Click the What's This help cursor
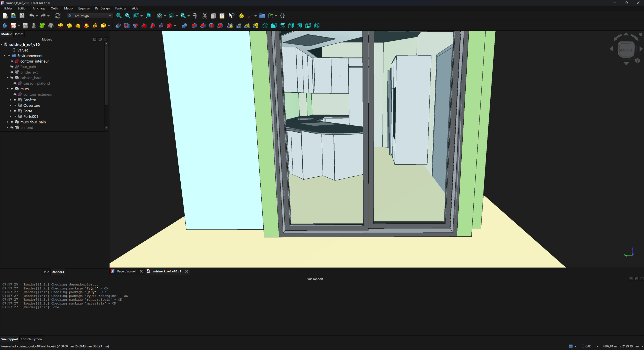 [232, 16]
